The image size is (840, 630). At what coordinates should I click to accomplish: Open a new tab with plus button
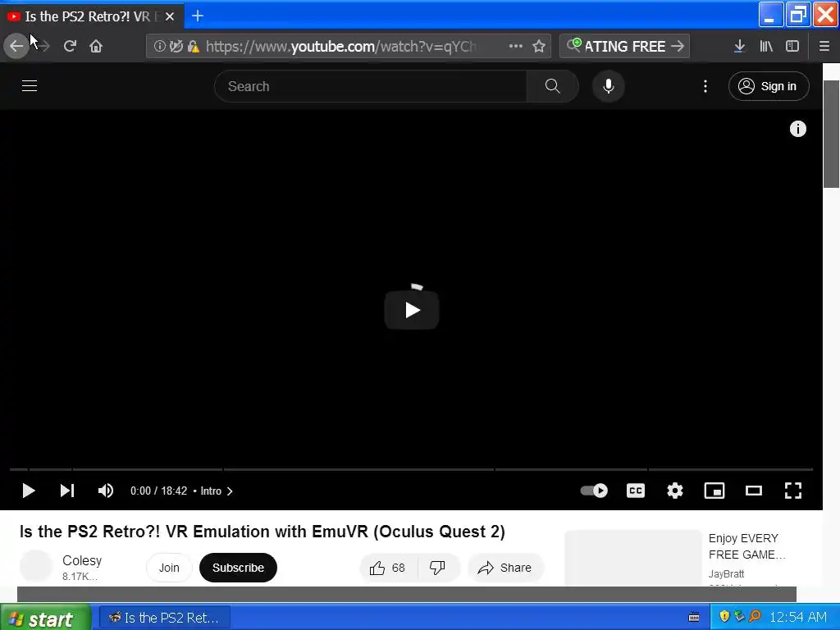tap(198, 16)
